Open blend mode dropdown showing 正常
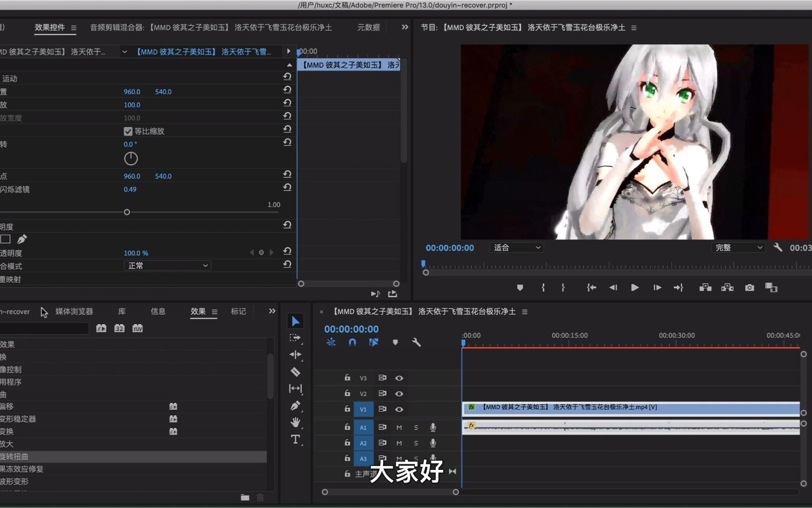The width and height of the screenshot is (812, 508). (x=168, y=266)
